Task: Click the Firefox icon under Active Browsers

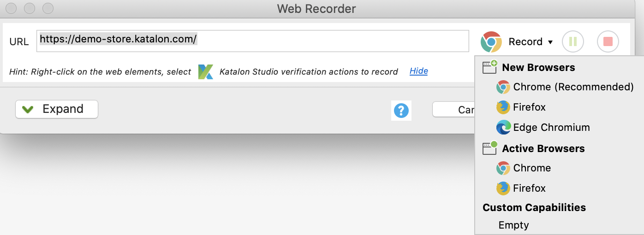Action: (503, 188)
